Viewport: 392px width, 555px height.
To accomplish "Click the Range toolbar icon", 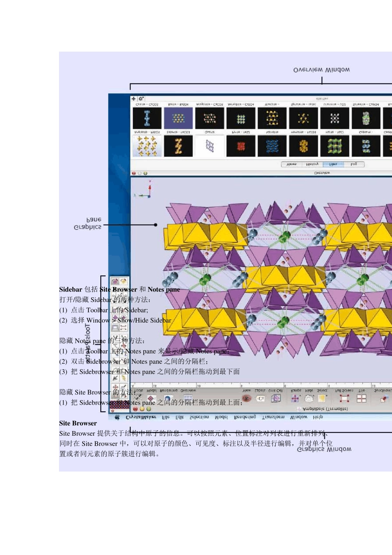I will [295, 398].
